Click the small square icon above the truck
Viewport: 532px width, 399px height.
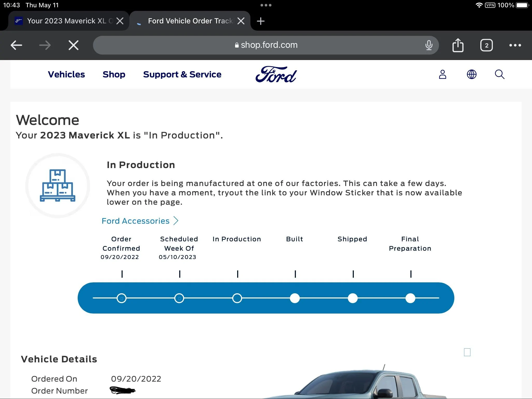point(467,352)
